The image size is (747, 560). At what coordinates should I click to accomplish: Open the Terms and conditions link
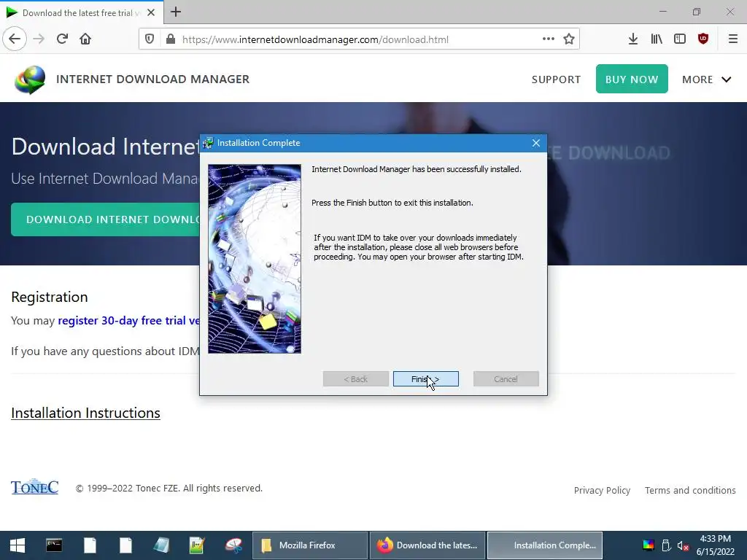690,491
